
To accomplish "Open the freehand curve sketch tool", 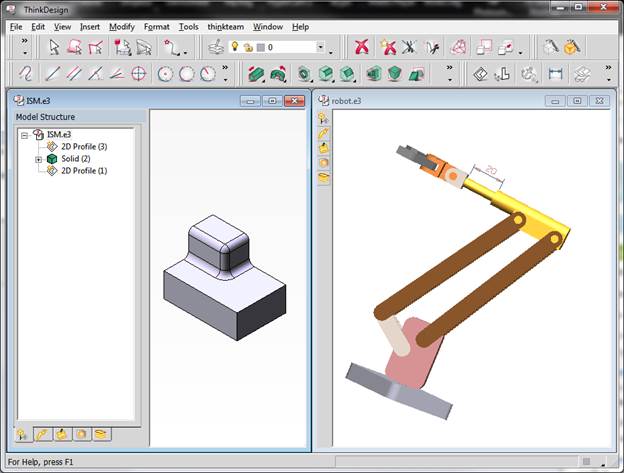I will (26, 74).
